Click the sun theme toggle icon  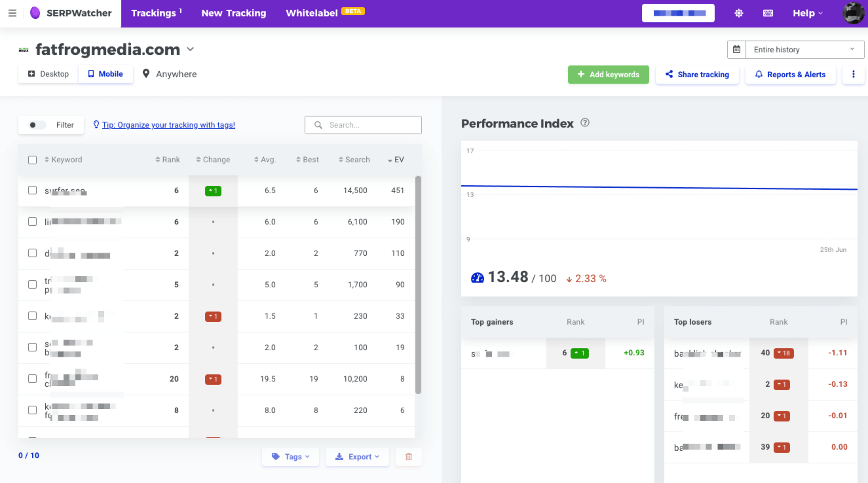(739, 13)
